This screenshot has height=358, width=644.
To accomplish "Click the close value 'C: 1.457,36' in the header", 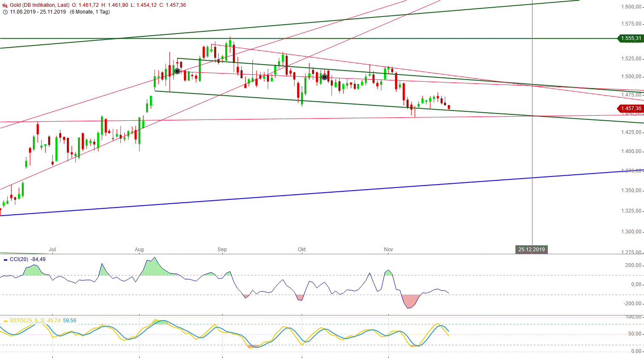I will (172, 5).
